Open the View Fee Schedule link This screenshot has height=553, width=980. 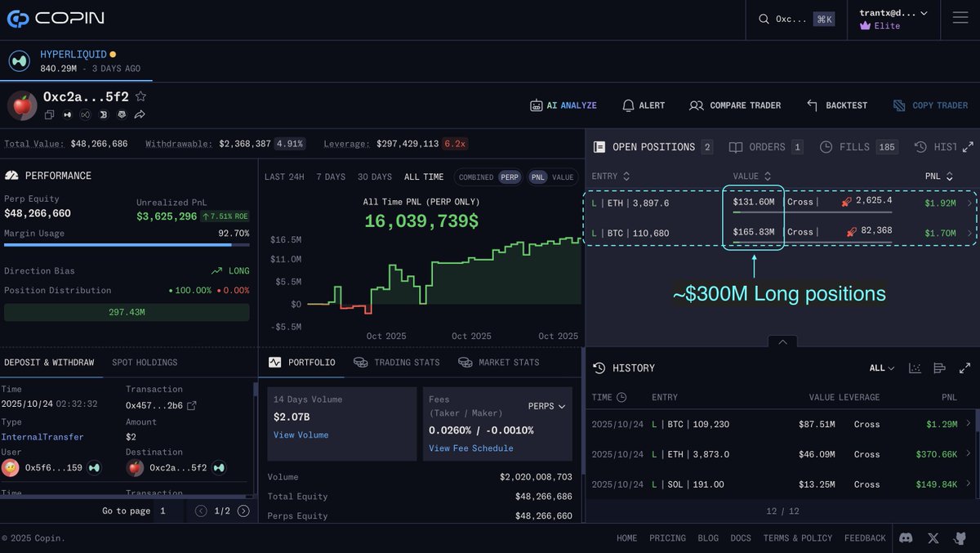point(471,448)
